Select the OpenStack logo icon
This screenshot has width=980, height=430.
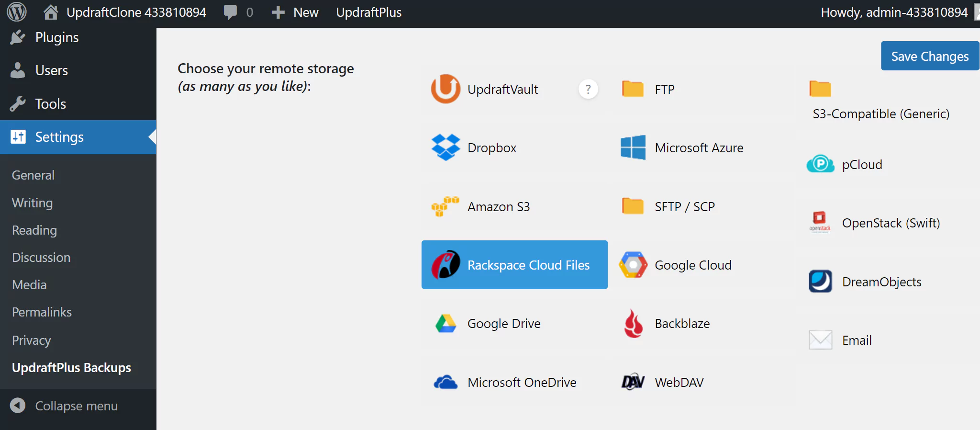click(x=820, y=222)
